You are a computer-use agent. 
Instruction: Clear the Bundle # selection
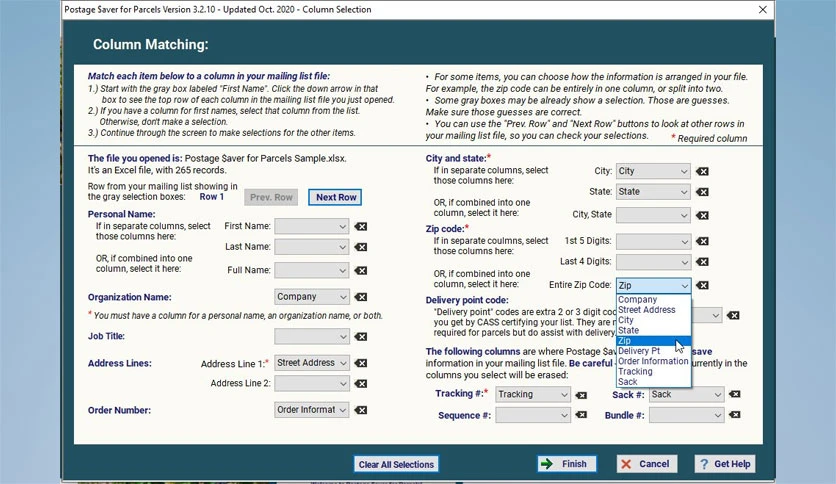(735, 415)
